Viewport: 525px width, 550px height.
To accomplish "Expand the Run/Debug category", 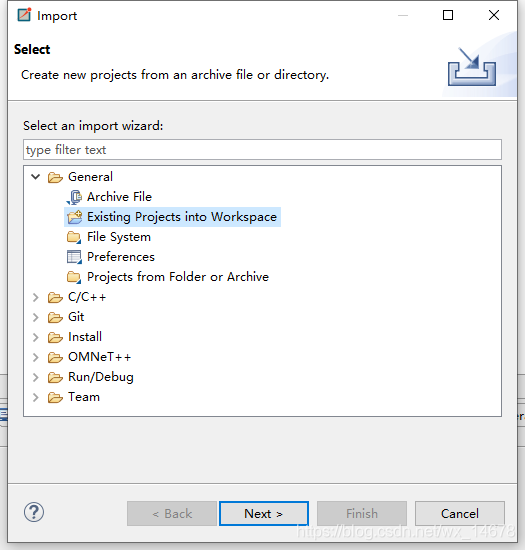I will (x=35, y=377).
